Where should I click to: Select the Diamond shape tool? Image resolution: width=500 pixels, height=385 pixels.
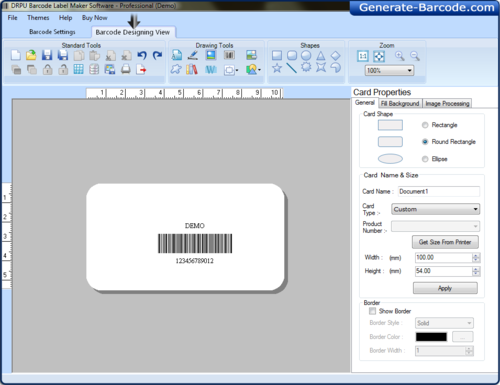pos(335,55)
